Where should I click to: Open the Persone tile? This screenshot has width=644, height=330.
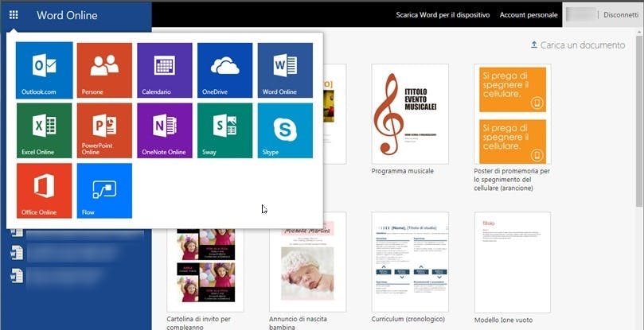(x=104, y=70)
